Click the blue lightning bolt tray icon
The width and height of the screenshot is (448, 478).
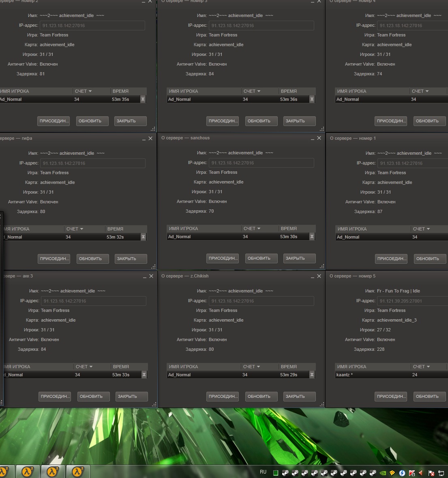pyautogui.click(x=402, y=473)
